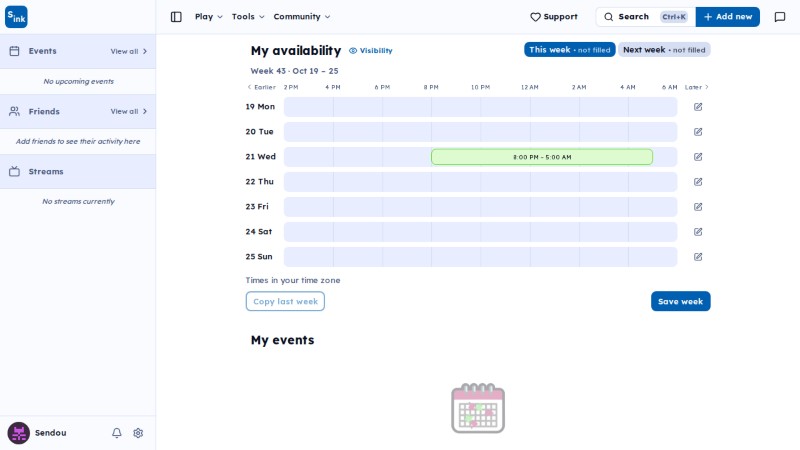Click the empty events calendar illustration

478,408
